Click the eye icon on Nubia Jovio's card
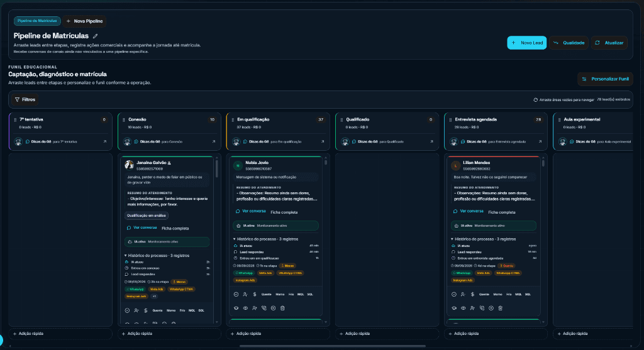The image size is (644, 350). (x=245, y=308)
